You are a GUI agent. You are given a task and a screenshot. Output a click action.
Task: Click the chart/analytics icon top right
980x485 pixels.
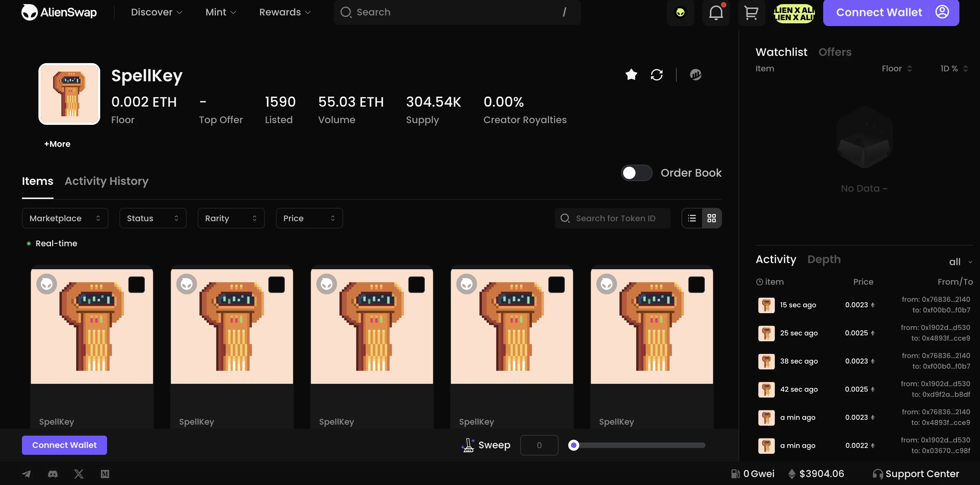[x=696, y=74]
